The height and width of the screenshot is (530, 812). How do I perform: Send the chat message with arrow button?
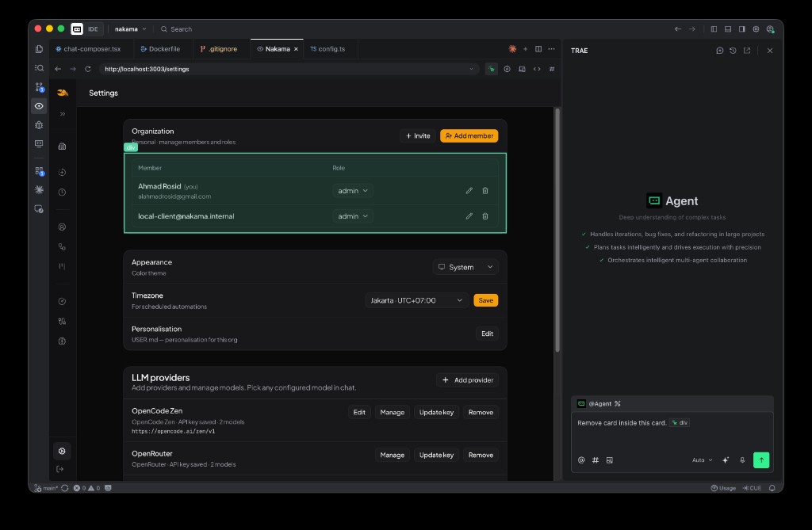[x=761, y=459]
